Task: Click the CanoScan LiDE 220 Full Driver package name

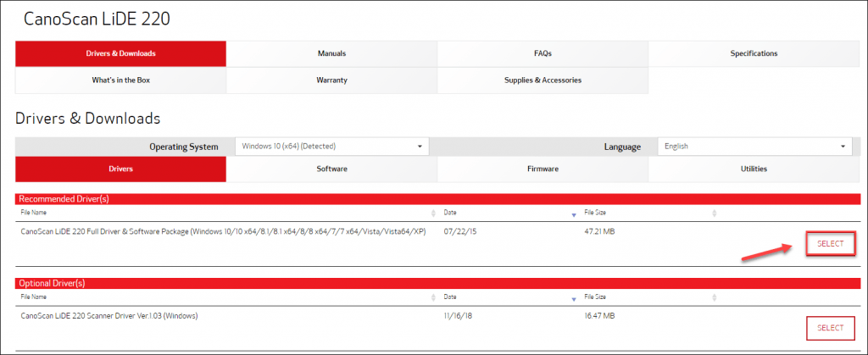Action: pos(223,231)
